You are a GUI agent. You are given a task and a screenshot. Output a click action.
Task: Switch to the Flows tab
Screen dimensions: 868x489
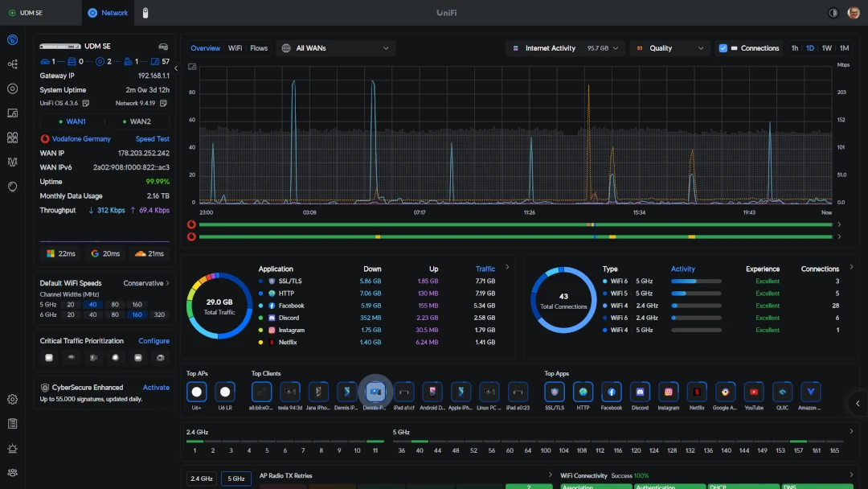(259, 48)
